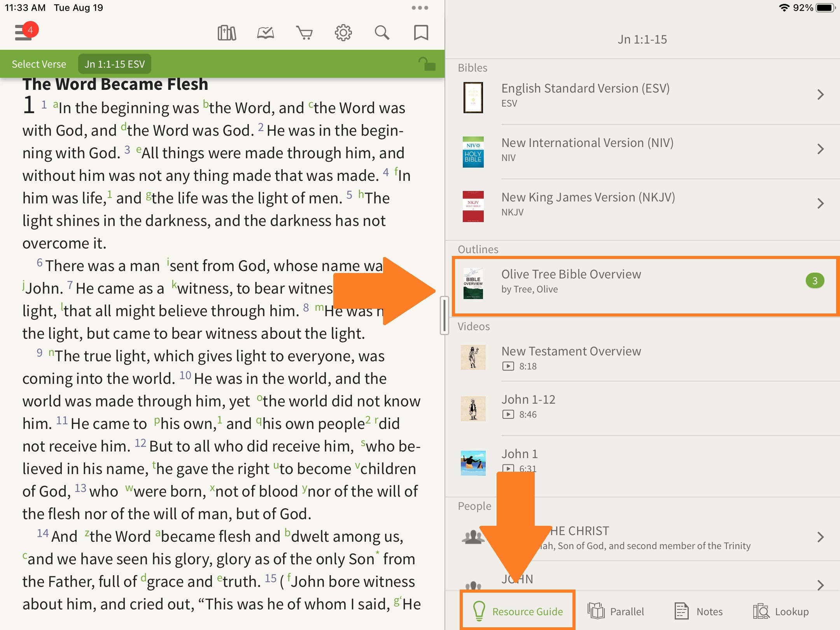
Task: Tap the bookmark ribbon icon
Action: [x=421, y=33]
